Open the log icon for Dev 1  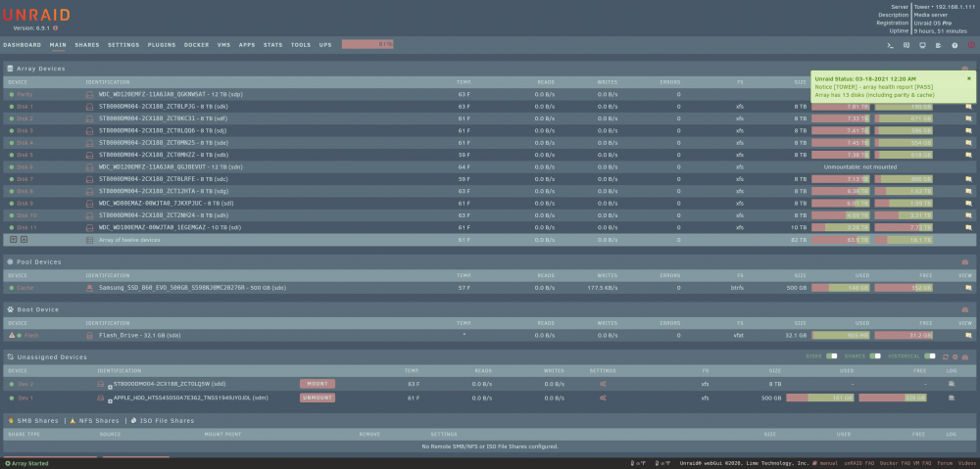coord(952,398)
